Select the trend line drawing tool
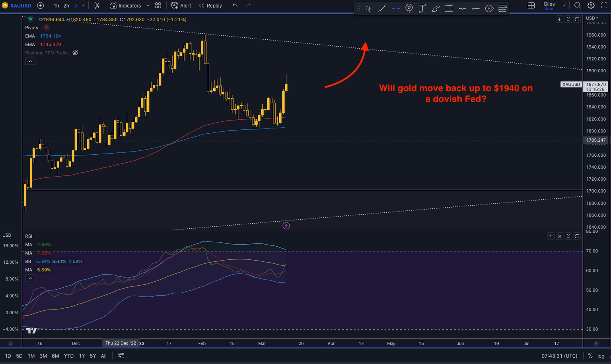The height and width of the screenshot is (364, 611). coord(382,8)
